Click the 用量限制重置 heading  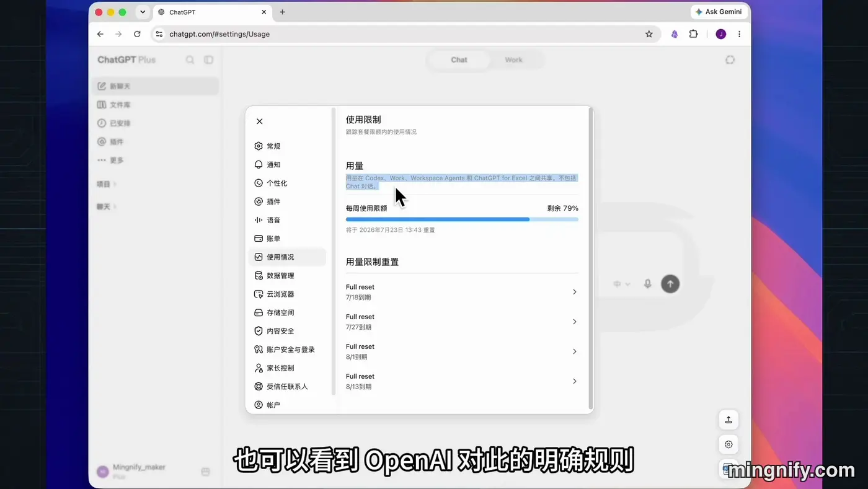pyautogui.click(x=372, y=262)
